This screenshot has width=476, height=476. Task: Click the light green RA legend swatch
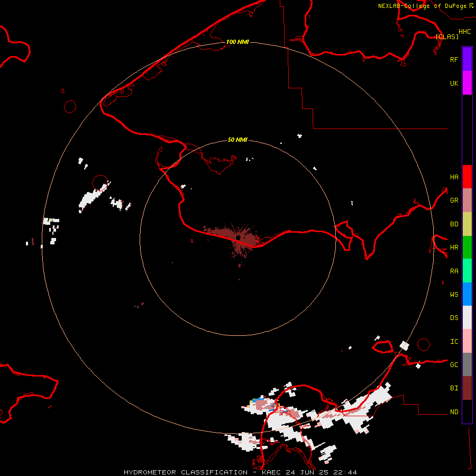[x=467, y=271]
